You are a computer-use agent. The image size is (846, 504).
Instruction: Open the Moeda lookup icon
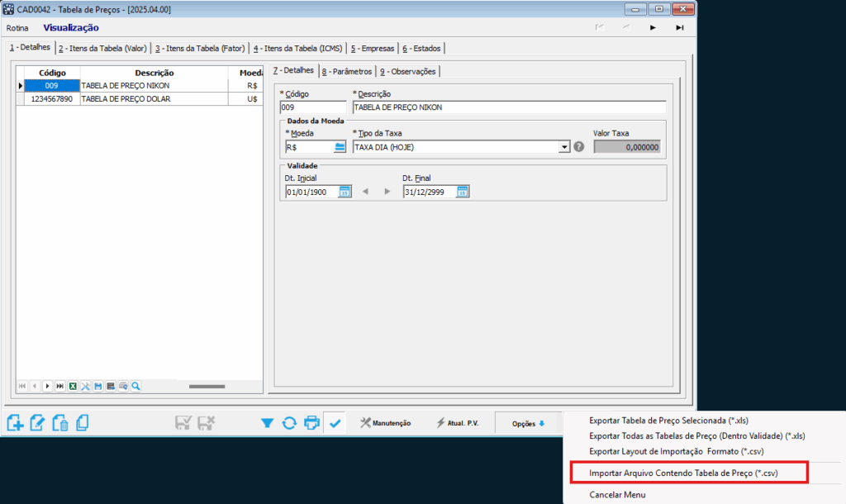pyautogui.click(x=340, y=147)
